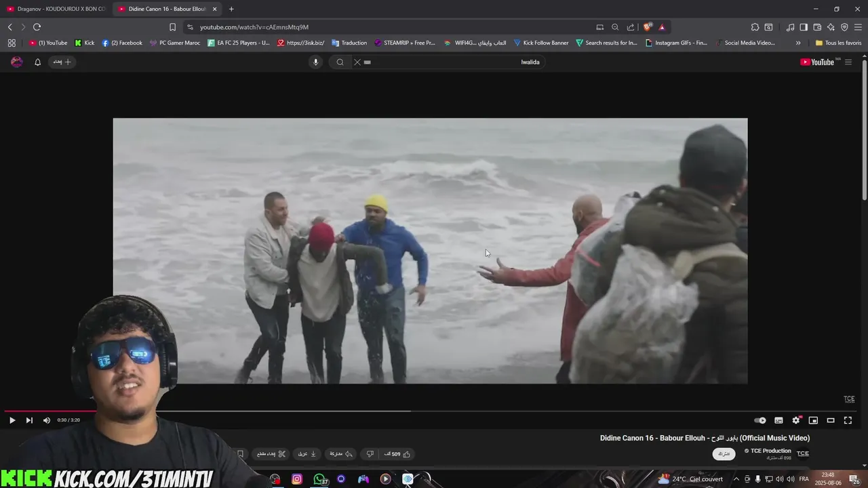This screenshot has height=488, width=868.
Task: Open video settings gear
Action: click(x=796, y=420)
